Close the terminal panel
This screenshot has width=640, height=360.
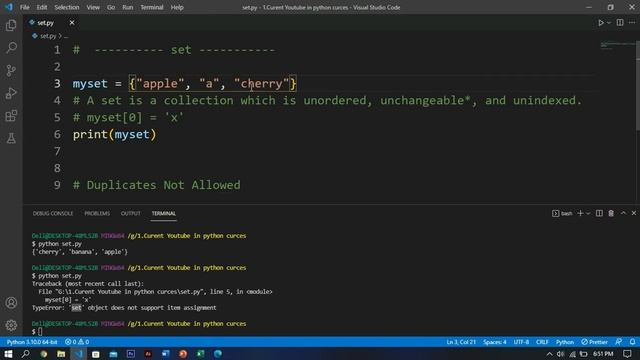pyautogui.click(x=634, y=213)
